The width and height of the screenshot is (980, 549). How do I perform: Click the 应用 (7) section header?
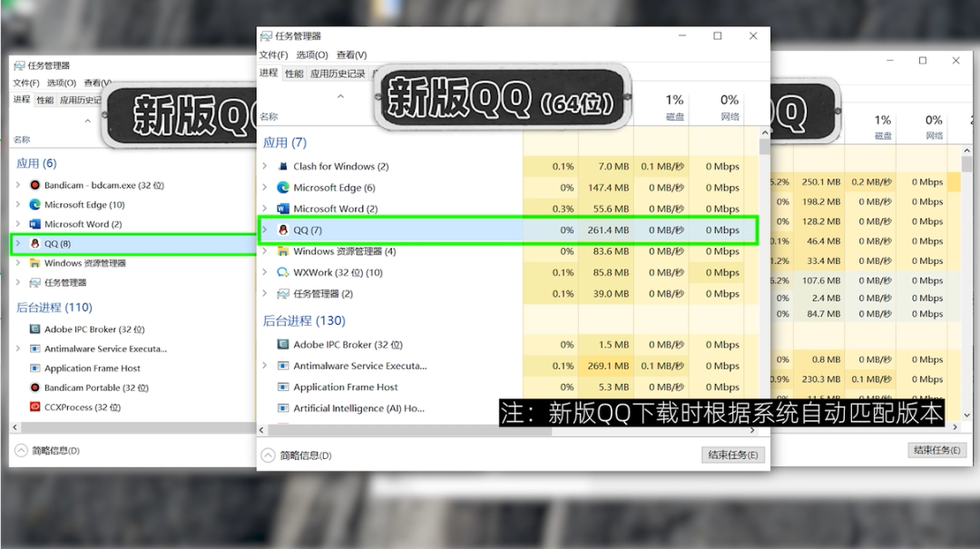(x=284, y=142)
